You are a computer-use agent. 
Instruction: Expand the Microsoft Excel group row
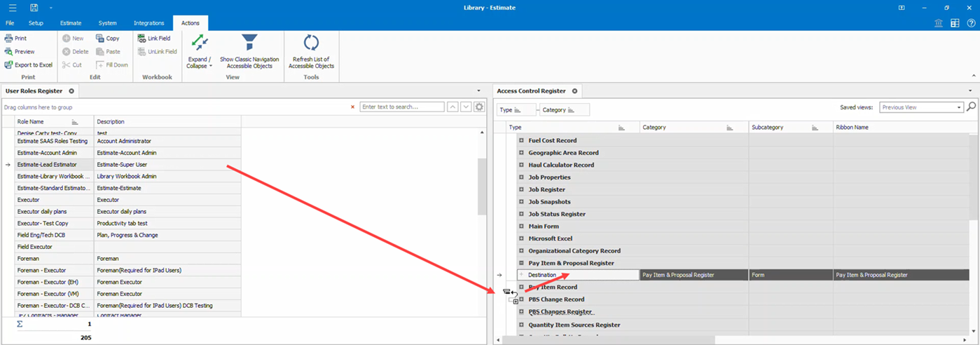(521, 238)
